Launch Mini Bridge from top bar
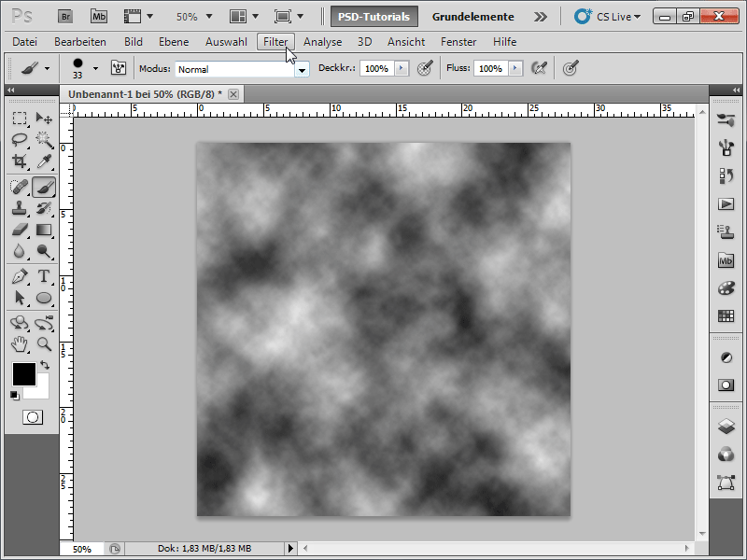The image size is (747, 560). (99, 17)
